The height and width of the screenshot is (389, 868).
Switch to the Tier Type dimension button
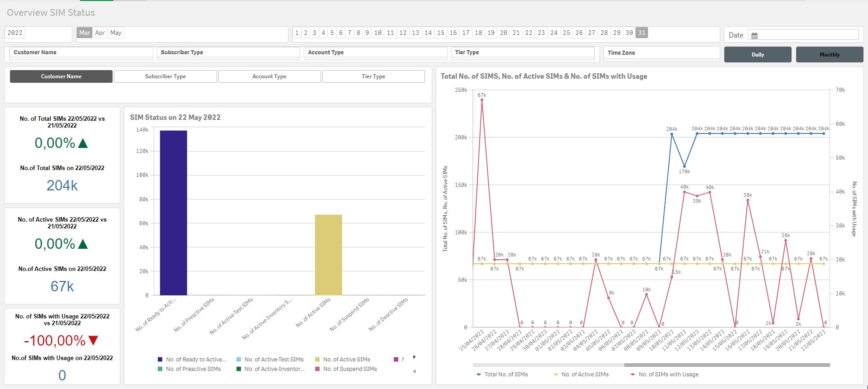(x=373, y=76)
